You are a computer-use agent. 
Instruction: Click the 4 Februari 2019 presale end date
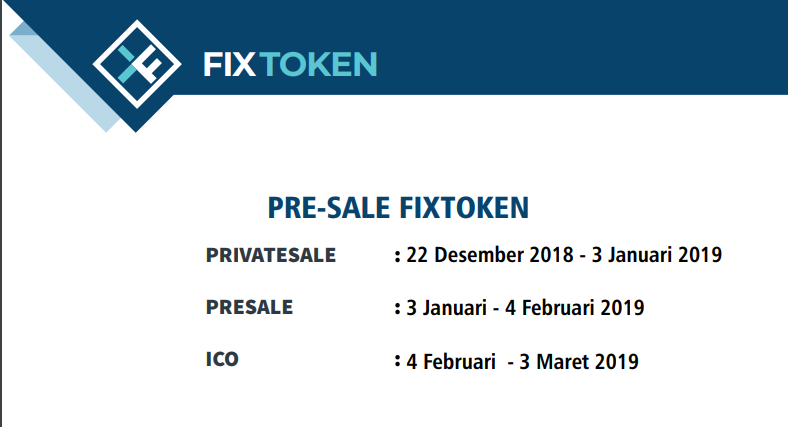point(574,307)
